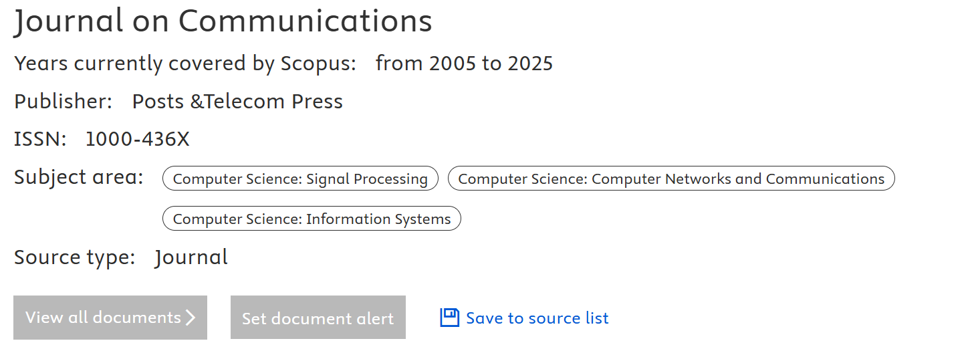
Task: Click the chevron arrow beside View all documents
Action: click(x=191, y=318)
